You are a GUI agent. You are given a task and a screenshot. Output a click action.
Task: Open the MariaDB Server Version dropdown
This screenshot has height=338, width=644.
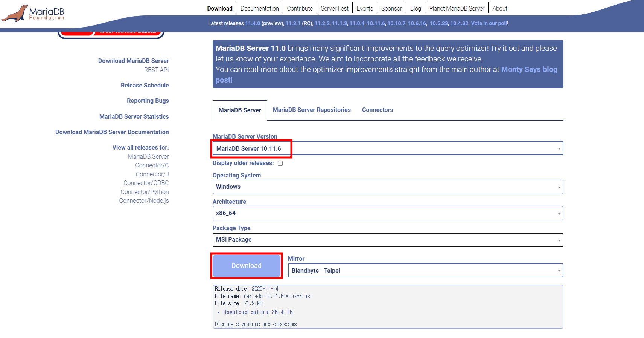[x=388, y=148]
